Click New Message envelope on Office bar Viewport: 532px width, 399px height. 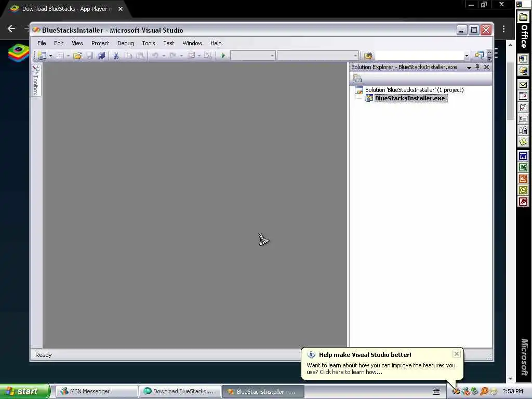tap(523, 85)
